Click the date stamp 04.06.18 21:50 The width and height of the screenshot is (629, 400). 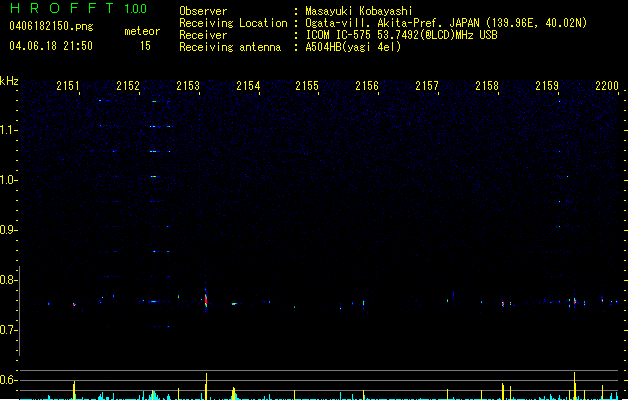point(51,46)
